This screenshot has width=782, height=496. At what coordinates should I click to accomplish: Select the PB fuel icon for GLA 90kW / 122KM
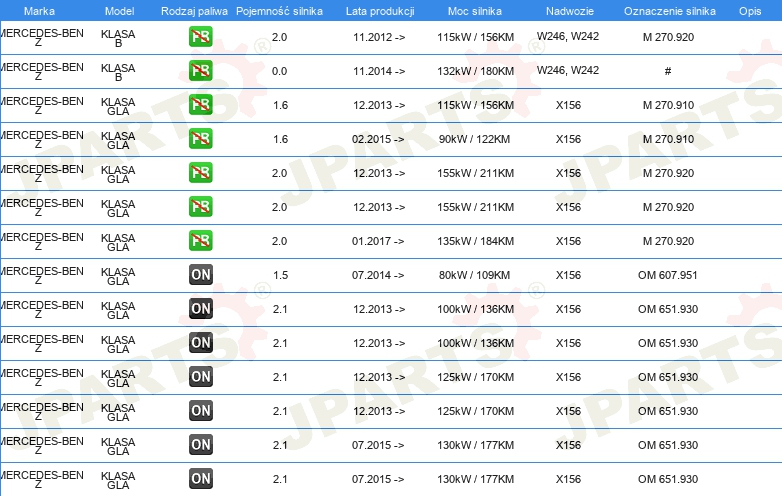coord(200,139)
